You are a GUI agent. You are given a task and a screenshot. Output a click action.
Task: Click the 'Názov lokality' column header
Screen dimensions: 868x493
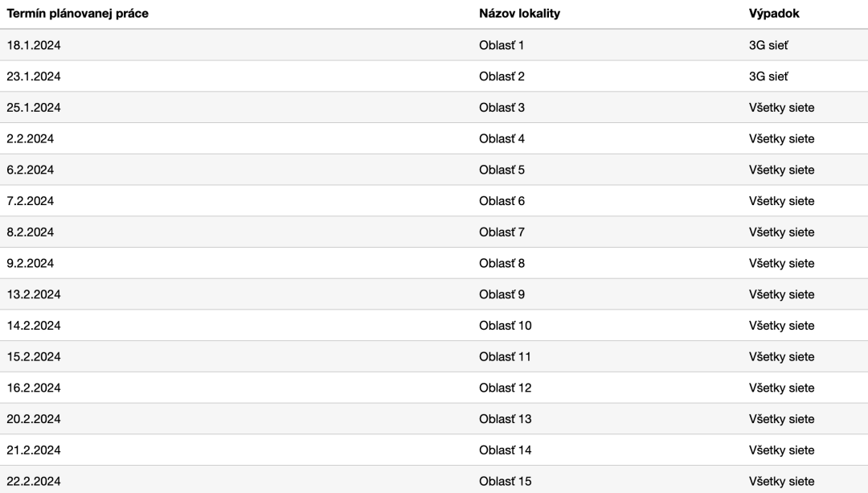point(519,14)
